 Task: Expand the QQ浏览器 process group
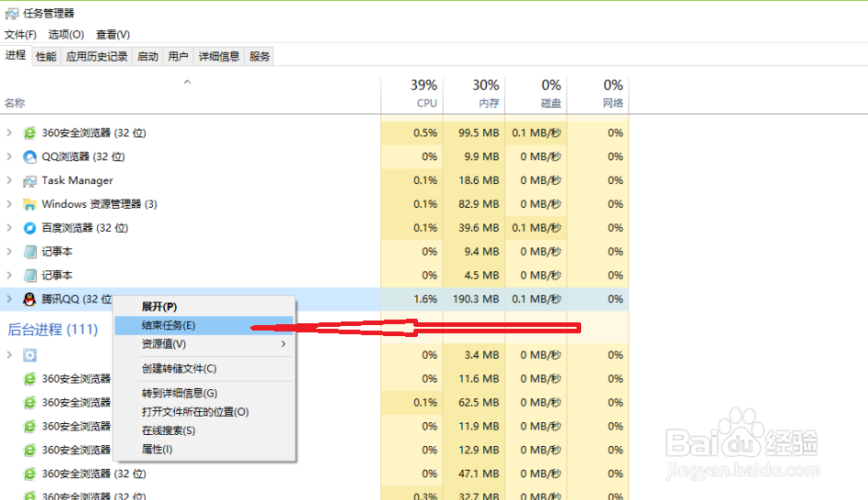pyautogui.click(x=9, y=157)
